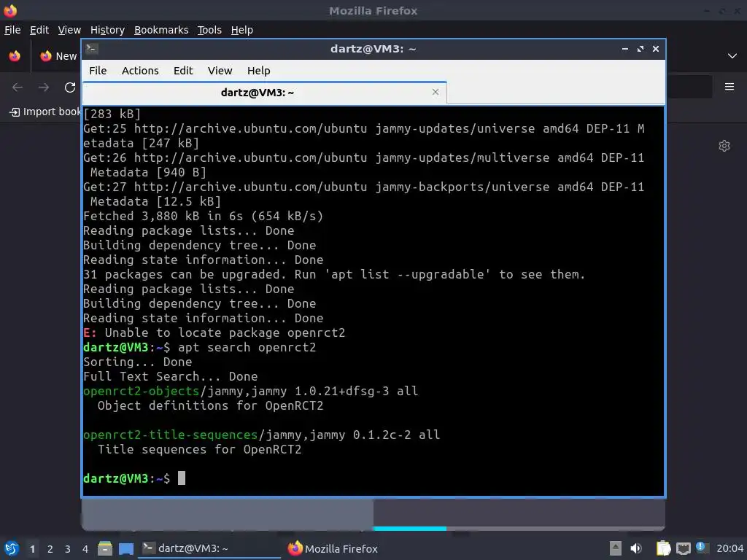Maximize the terminal window
The height and width of the screenshot is (560, 747).
pyautogui.click(x=640, y=49)
